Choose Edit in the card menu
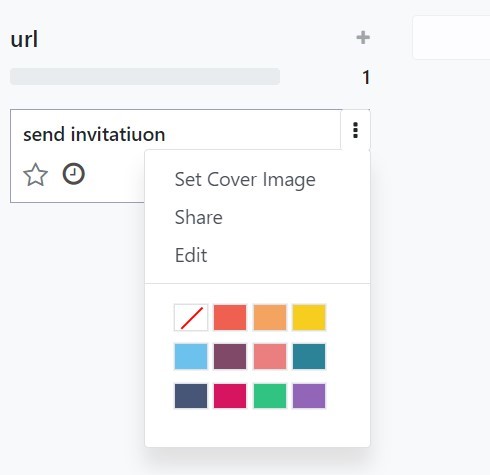This screenshot has height=475, width=490. click(x=191, y=255)
